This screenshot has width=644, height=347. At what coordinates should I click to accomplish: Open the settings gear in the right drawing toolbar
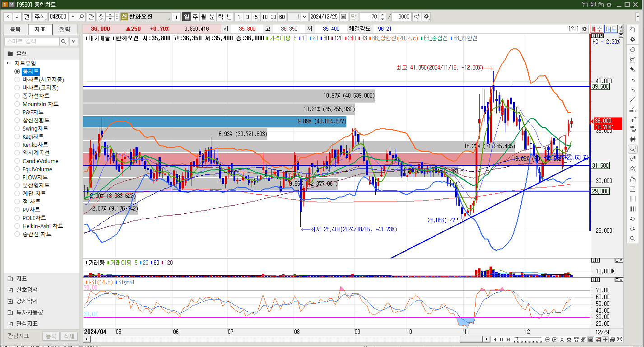pyautogui.click(x=632, y=39)
